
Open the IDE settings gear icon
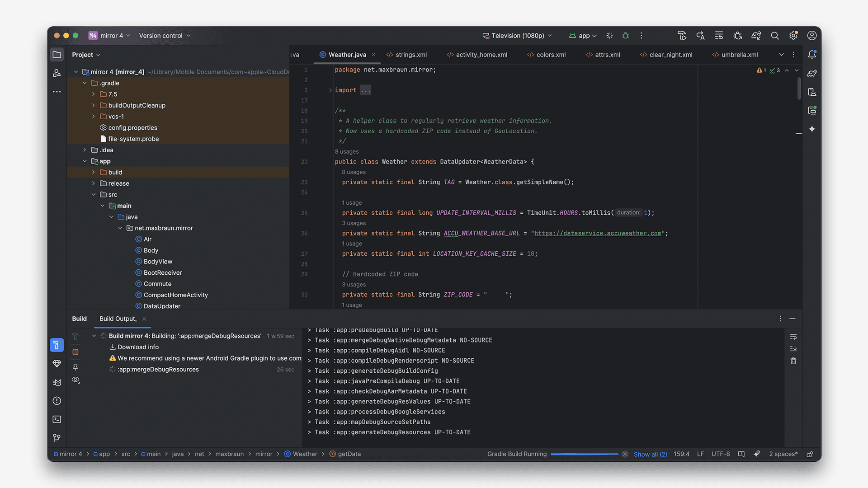point(793,36)
